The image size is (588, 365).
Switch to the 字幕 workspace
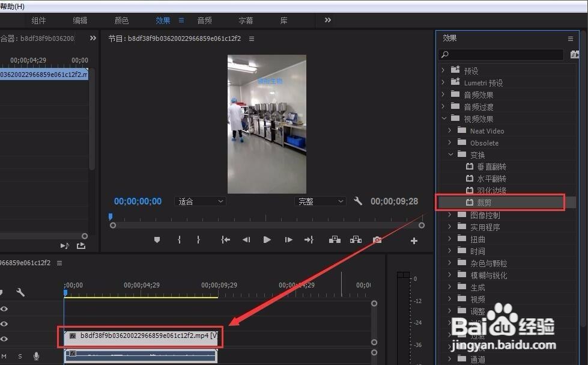[246, 20]
